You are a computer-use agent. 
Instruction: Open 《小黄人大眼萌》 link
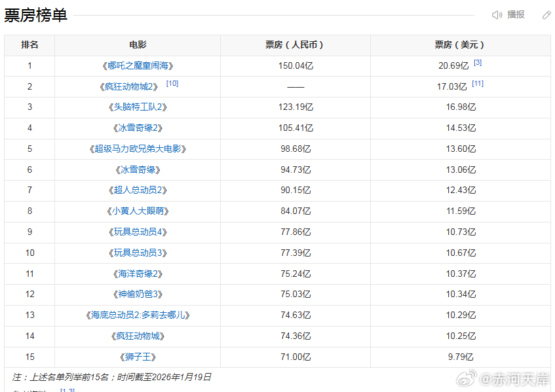pyautogui.click(x=138, y=211)
